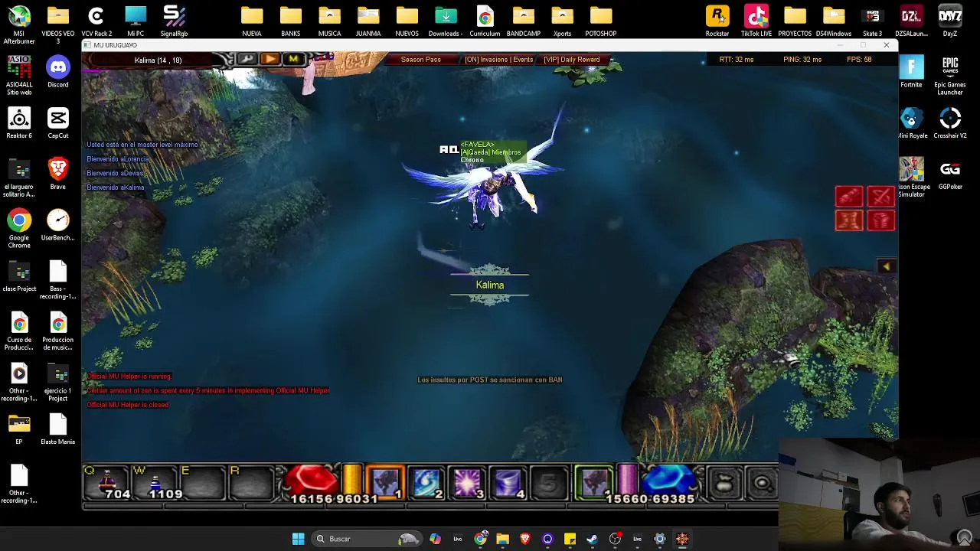Open Steam from the taskbar
Screen dimensions: 980x551
tap(592, 539)
